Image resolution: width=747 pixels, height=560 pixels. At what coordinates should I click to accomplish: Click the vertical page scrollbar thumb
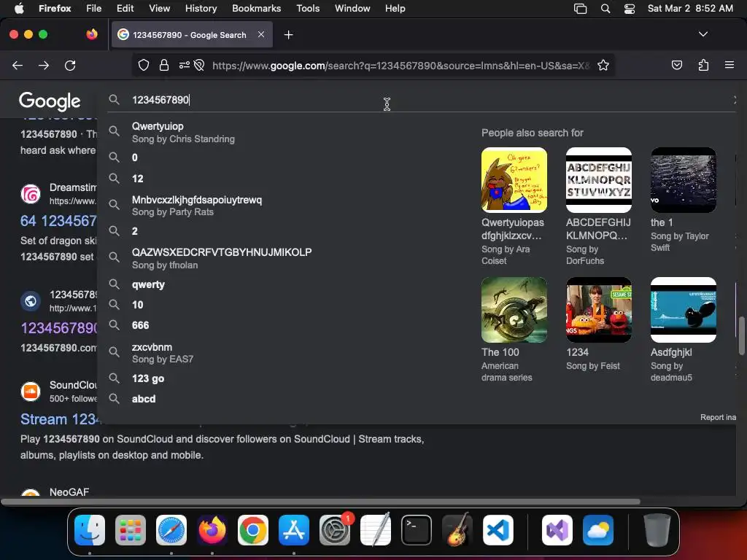click(x=741, y=335)
